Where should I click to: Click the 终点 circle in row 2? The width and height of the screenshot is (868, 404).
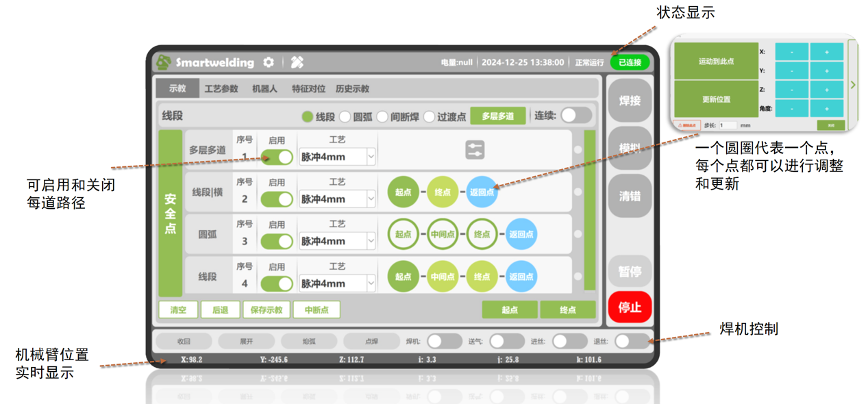pyautogui.click(x=443, y=192)
